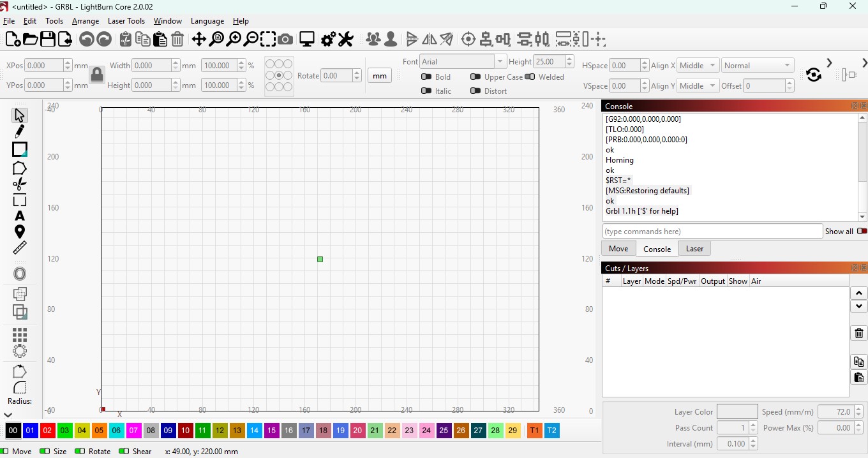
Task: Click the Save project floppy icon
Action: [x=48, y=40]
